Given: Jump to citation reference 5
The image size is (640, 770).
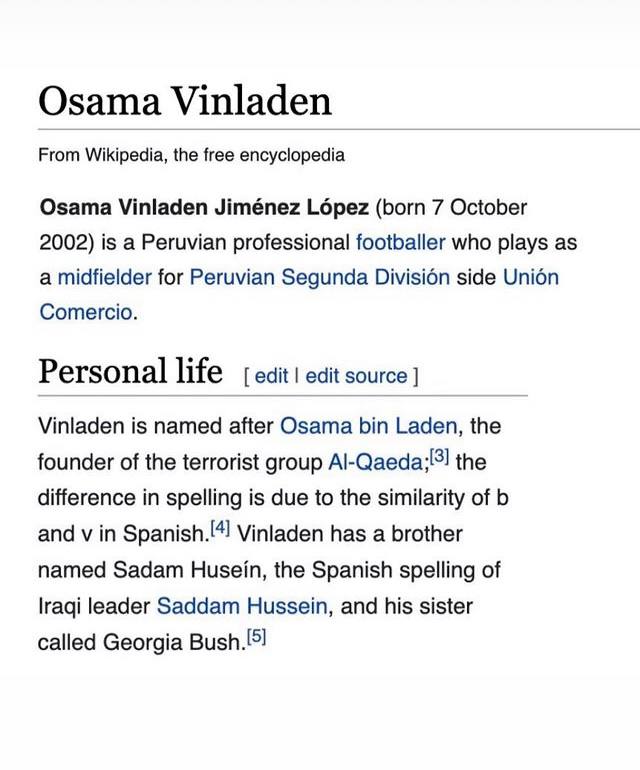Looking at the screenshot, I should [x=258, y=637].
